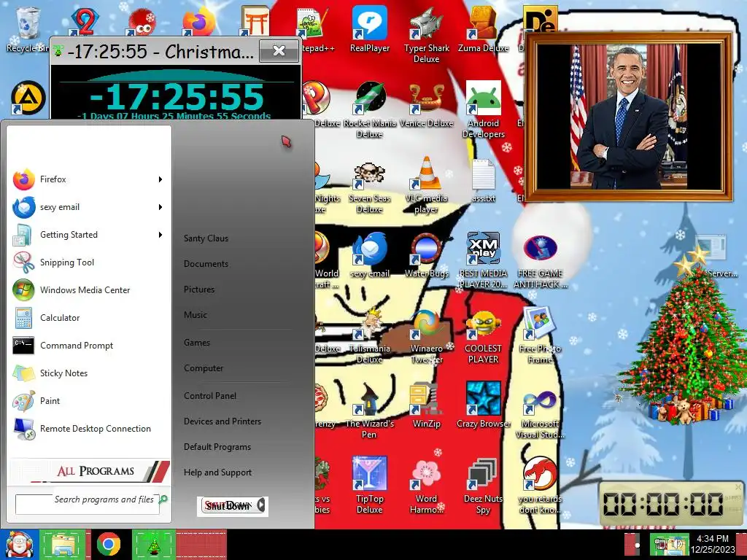This screenshot has height=560, width=747.
Task: Open sexy email desktop shortcut
Action: click(x=370, y=255)
